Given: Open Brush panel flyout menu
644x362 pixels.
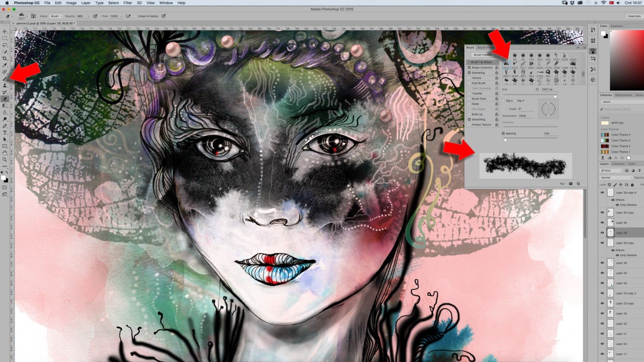Looking at the screenshot, I should click(x=584, y=48).
